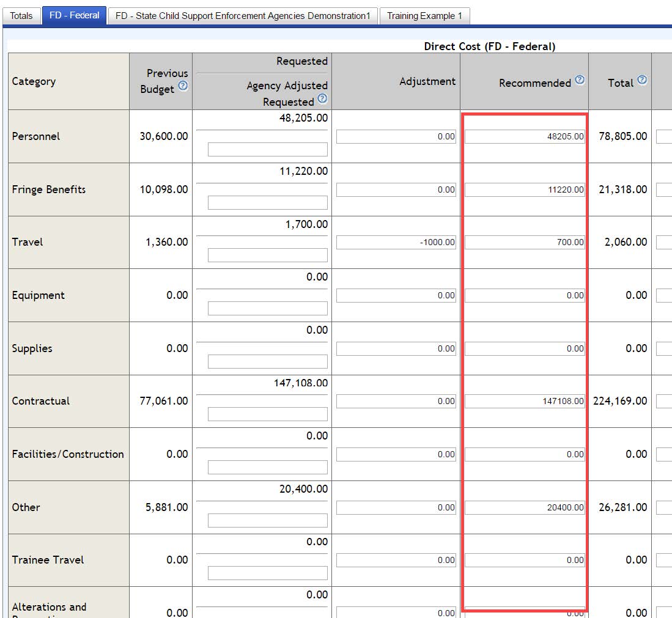The image size is (672, 618).
Task: Click the Travel Recommended field showing 700.00
Action: coord(525,243)
